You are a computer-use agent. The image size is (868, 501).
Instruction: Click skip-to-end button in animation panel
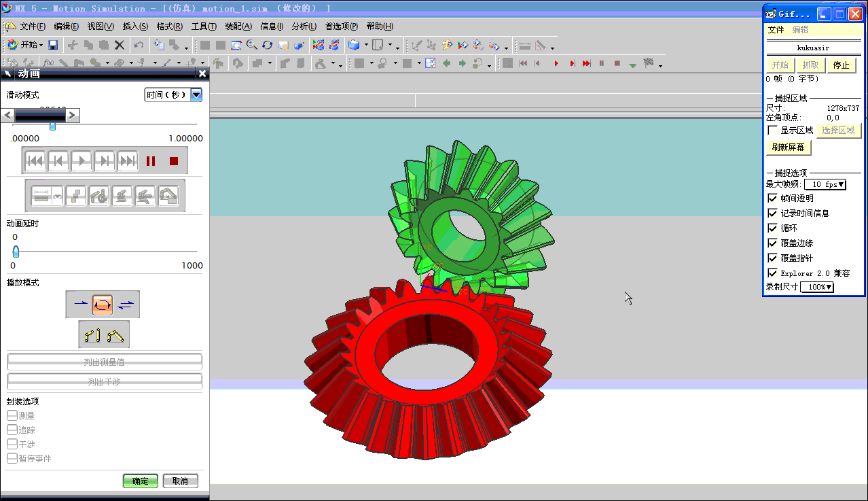tap(128, 161)
